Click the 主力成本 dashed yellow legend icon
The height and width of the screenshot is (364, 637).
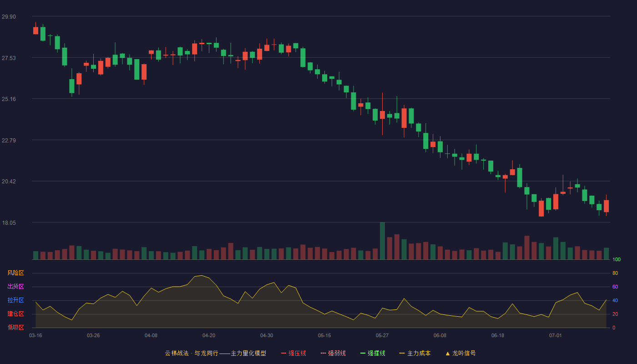tap(402, 353)
